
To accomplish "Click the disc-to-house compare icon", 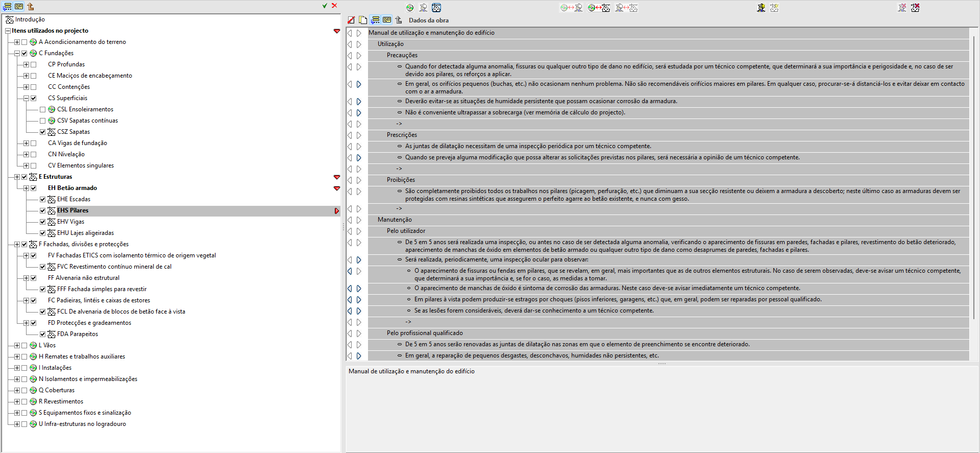I will coord(599,8).
